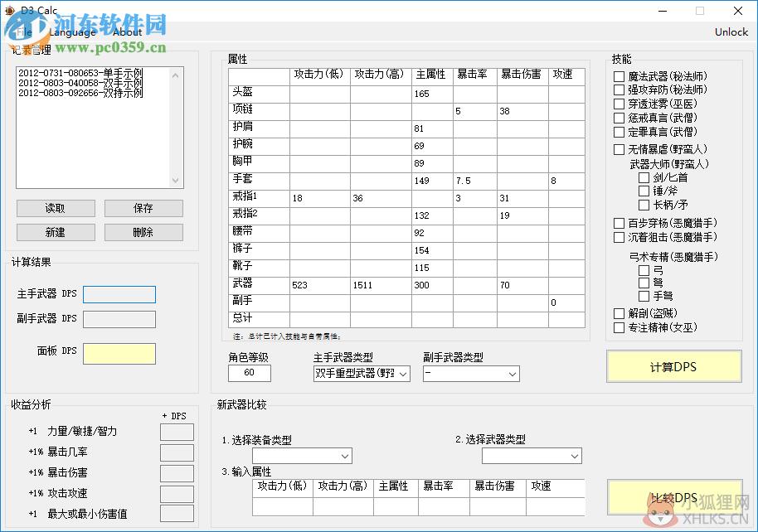
Task: Select record 2012-0803-092656-双持示例
Action: coord(80,94)
